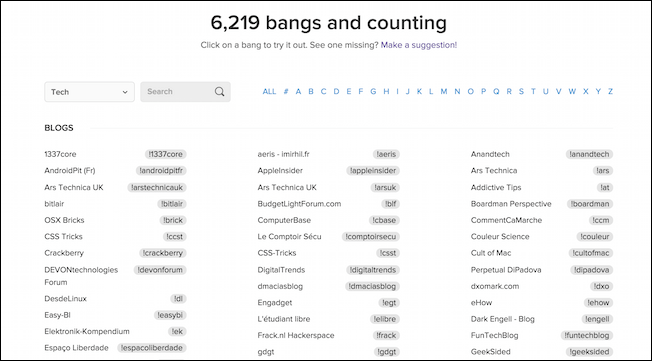Select the ALL letter filter
This screenshot has height=361, width=652.
[269, 91]
